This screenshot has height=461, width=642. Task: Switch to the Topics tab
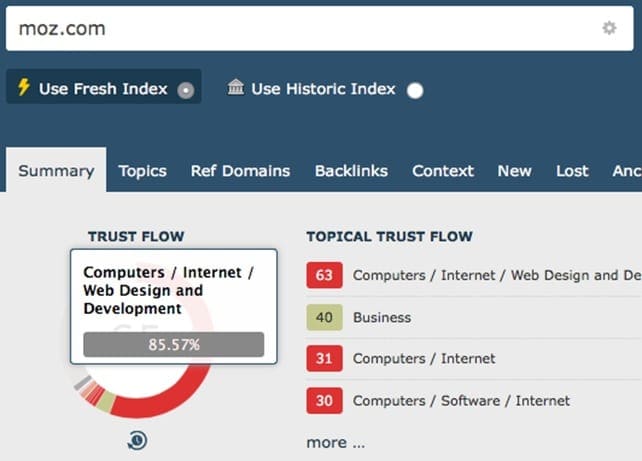tap(142, 171)
